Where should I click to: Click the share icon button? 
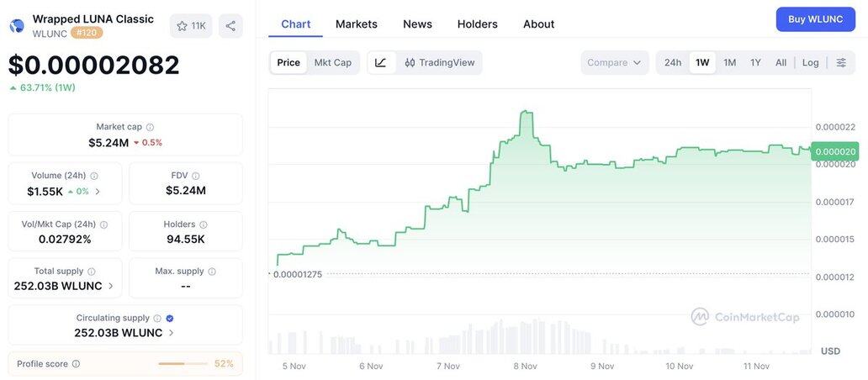[230, 26]
